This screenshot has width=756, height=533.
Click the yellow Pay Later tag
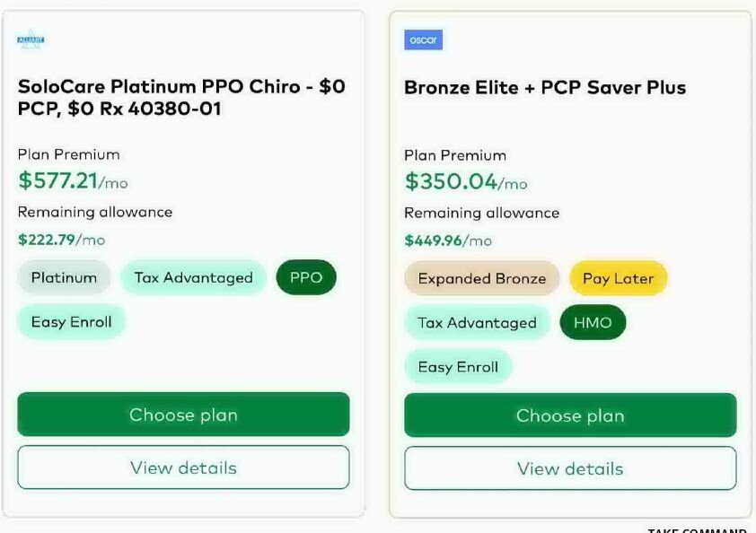tap(619, 279)
